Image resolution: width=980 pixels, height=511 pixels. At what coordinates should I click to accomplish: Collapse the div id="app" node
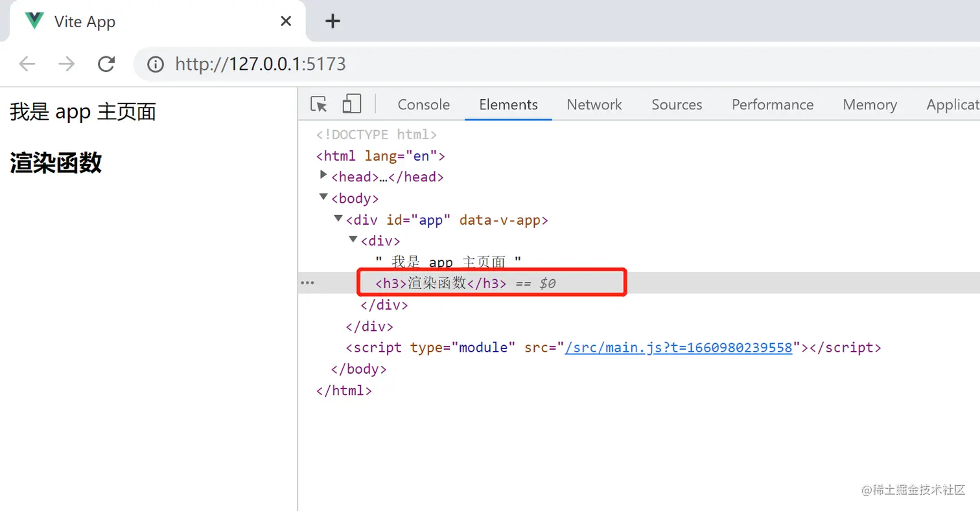click(x=338, y=219)
